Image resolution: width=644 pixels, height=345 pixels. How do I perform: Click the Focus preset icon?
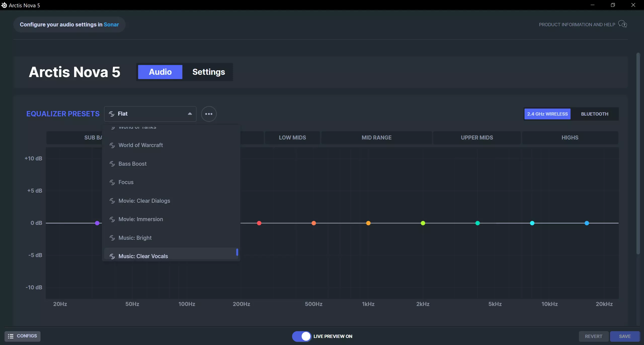(112, 182)
